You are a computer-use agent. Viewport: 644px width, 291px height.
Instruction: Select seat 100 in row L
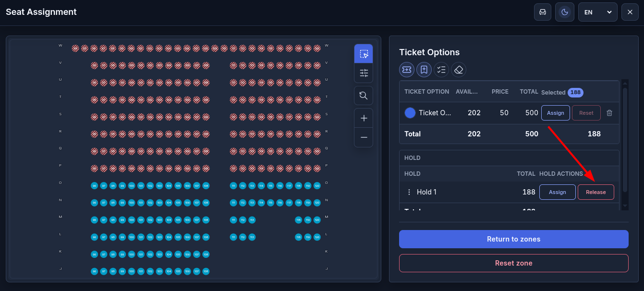pyautogui.click(x=131, y=237)
